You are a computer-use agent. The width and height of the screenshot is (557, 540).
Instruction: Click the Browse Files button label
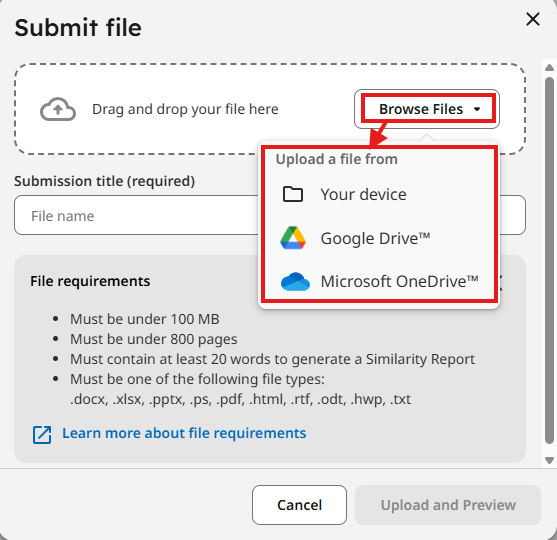click(421, 109)
